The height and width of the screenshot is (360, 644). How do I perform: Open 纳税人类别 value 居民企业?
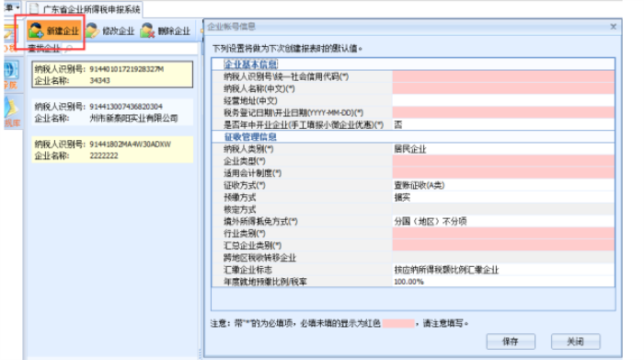coord(503,149)
